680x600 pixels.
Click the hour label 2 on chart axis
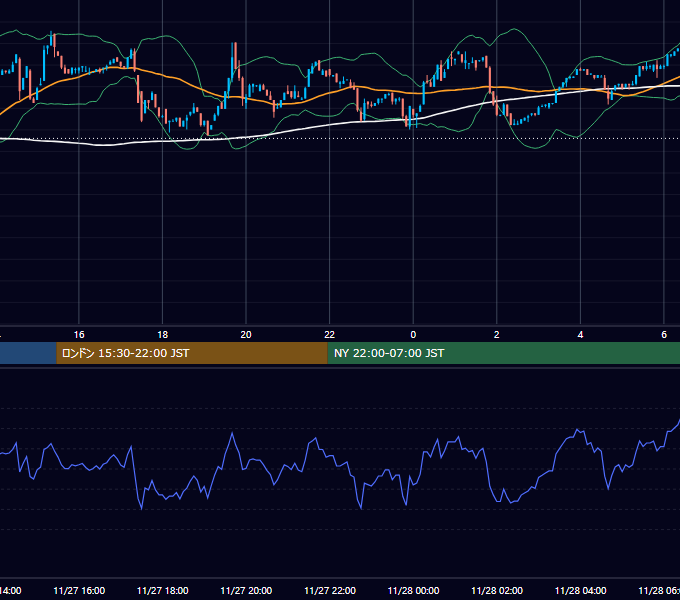coord(497,335)
